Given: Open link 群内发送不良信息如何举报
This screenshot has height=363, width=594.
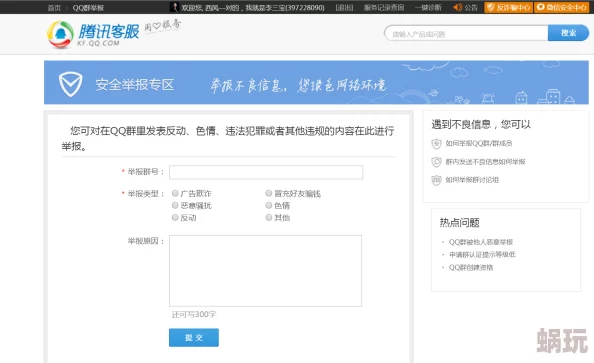Looking at the screenshot, I should (x=485, y=162).
